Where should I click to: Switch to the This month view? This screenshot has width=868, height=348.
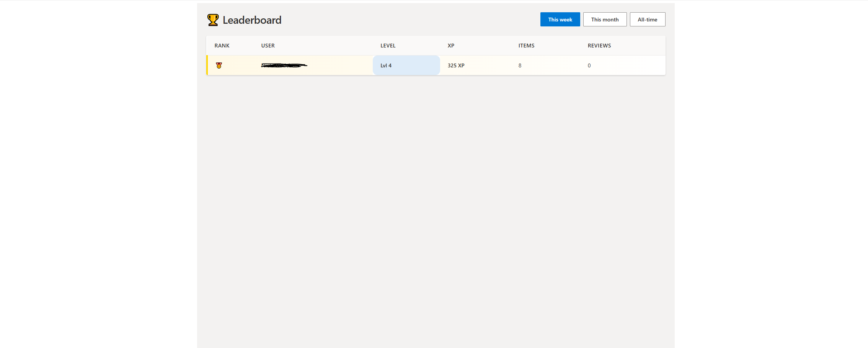(605, 19)
